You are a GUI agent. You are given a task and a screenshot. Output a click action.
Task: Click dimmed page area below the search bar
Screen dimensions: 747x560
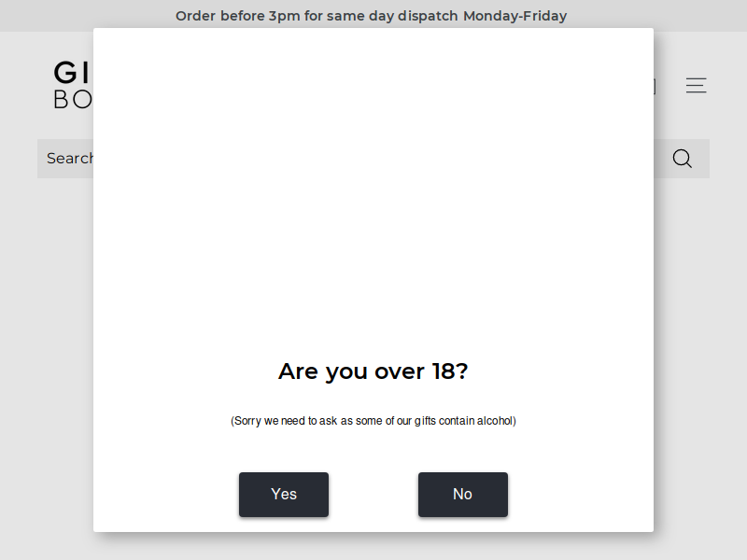click(48, 357)
